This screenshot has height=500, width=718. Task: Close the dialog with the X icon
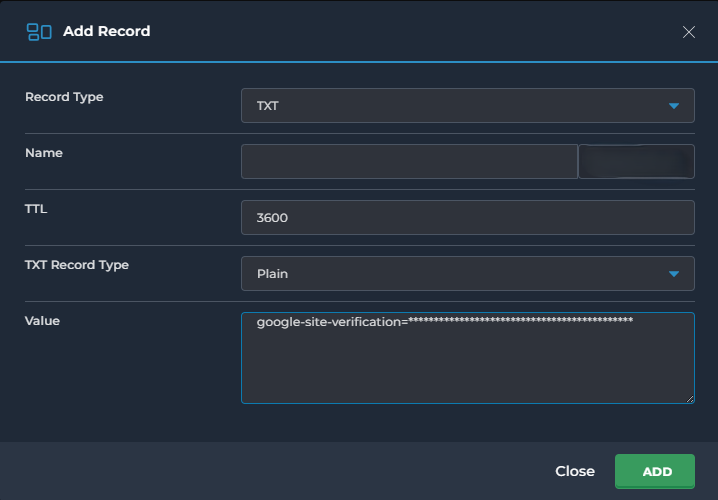[689, 32]
